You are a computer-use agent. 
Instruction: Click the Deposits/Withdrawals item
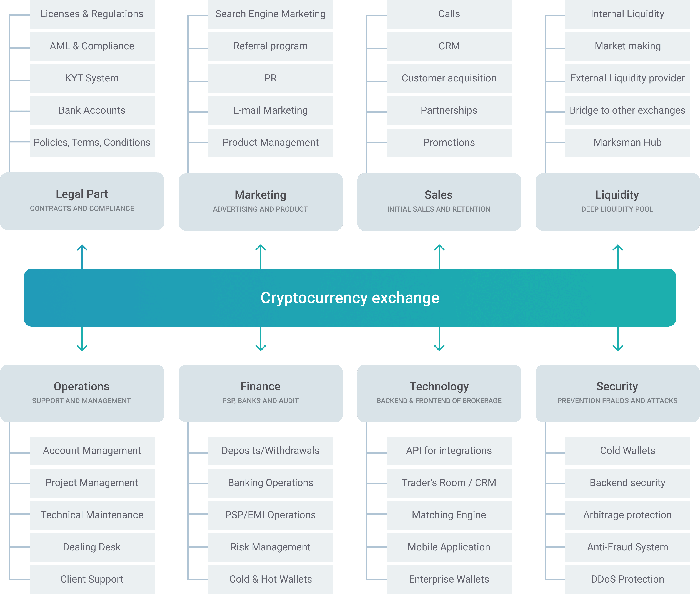[271, 451]
